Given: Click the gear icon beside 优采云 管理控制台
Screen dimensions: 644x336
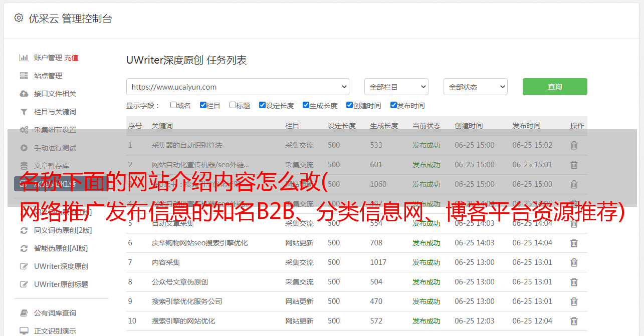Looking at the screenshot, I should (19, 18).
